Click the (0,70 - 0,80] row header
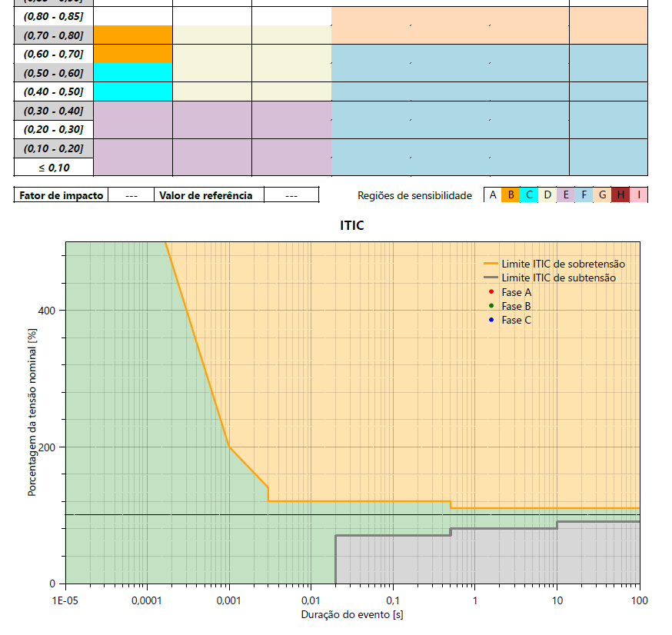Image resolution: width=672 pixels, height=635 pixels. tap(54, 35)
